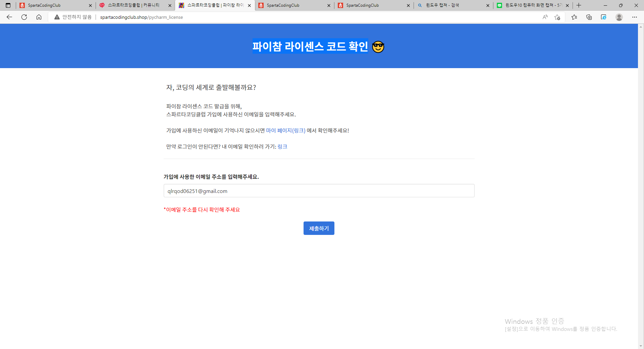Restore down the browser window
The height and width of the screenshot is (349, 644).
click(x=621, y=5)
